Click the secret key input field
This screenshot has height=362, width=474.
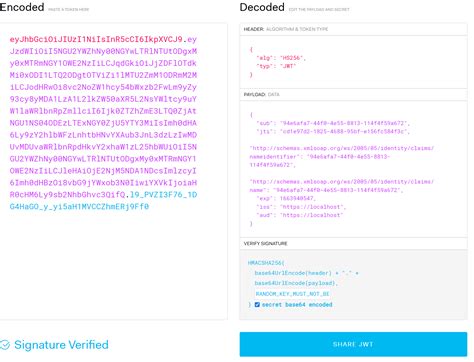292,294
